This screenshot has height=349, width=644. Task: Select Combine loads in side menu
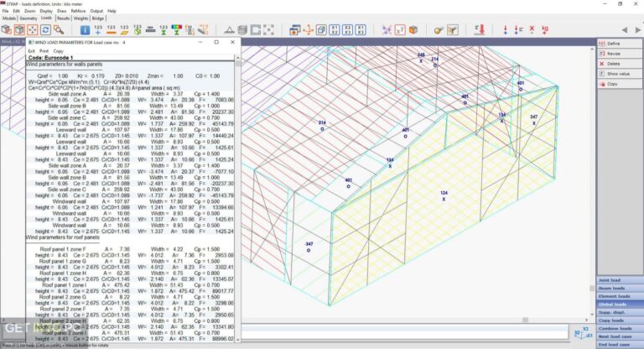(620, 329)
